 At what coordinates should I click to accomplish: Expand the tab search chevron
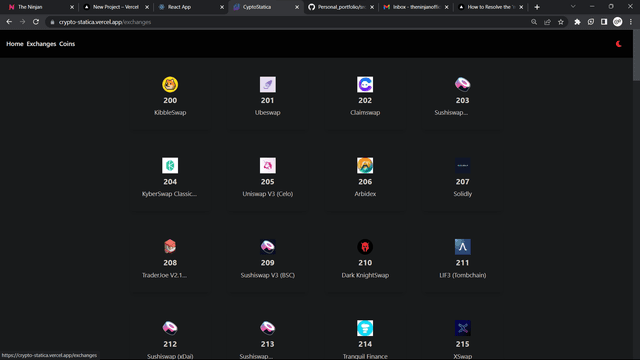point(573,7)
